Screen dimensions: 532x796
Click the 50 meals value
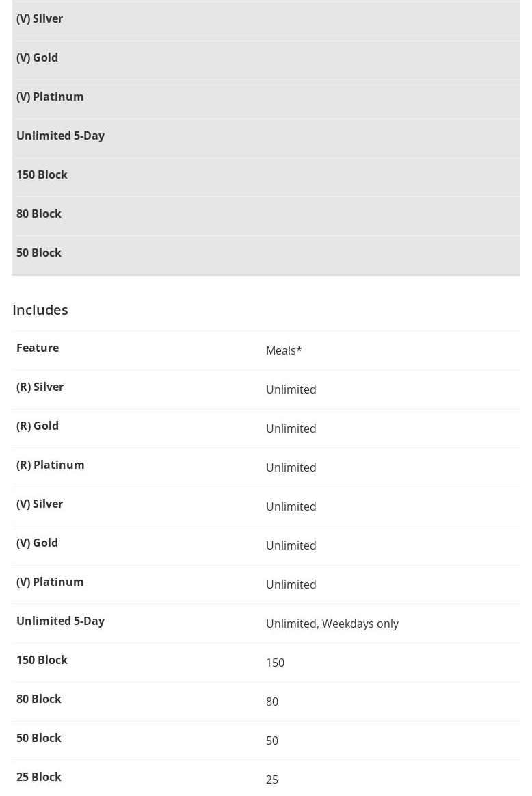272,741
